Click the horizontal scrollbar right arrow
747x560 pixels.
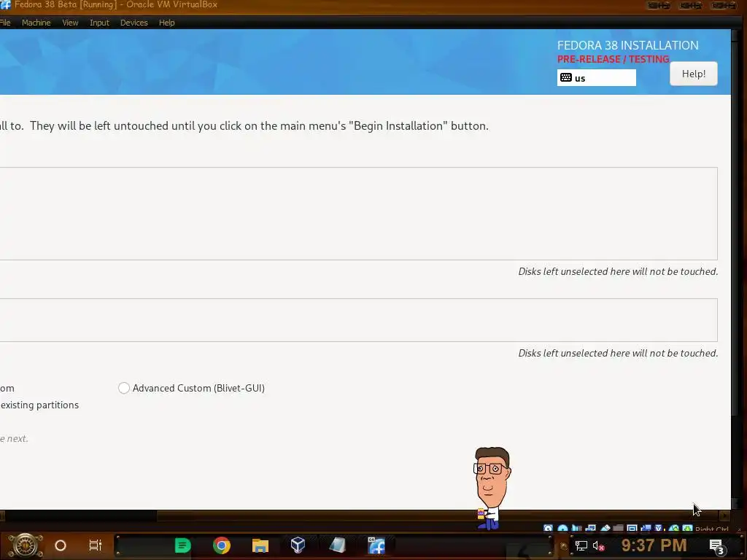click(x=724, y=516)
